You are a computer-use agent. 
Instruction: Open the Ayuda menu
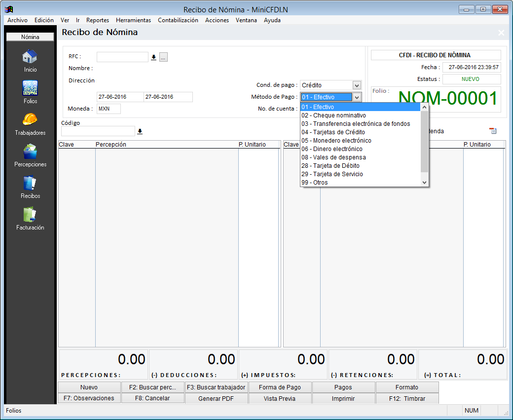tap(272, 20)
